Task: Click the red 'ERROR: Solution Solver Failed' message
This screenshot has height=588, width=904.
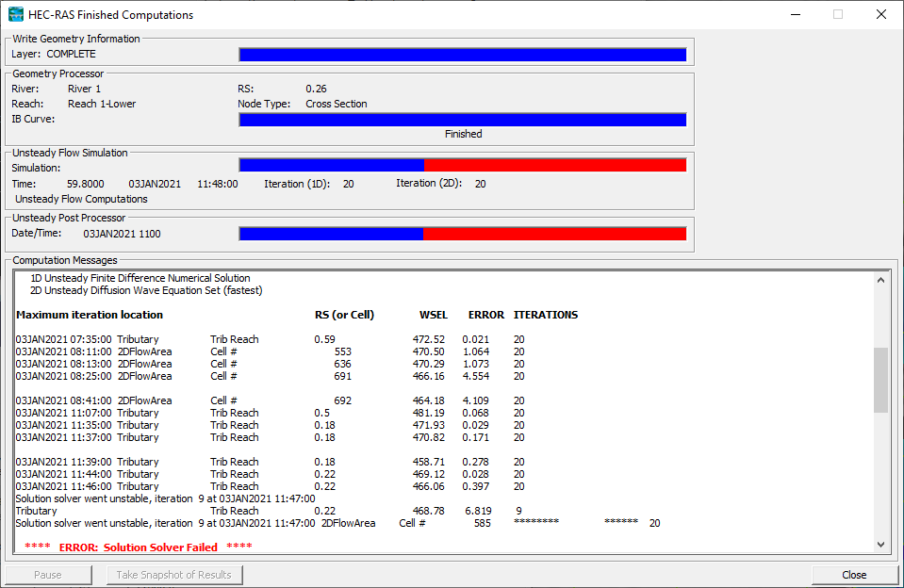Action: (x=139, y=547)
